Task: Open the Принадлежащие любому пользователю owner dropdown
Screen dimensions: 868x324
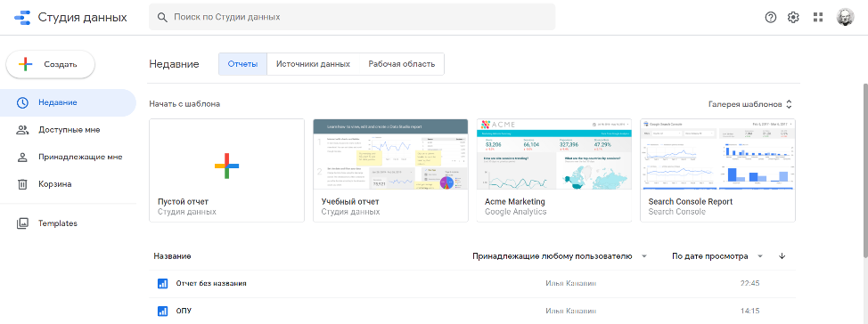Action: (x=559, y=256)
